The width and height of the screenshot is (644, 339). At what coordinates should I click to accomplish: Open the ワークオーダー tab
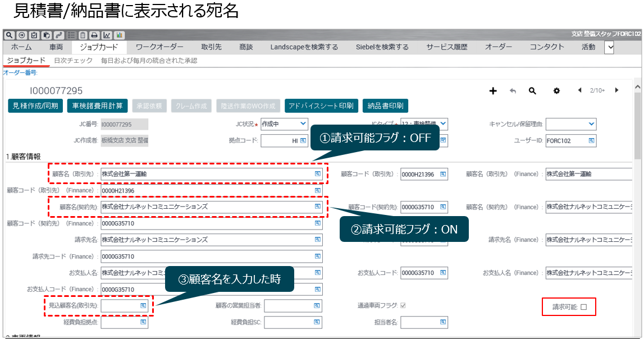tap(159, 48)
